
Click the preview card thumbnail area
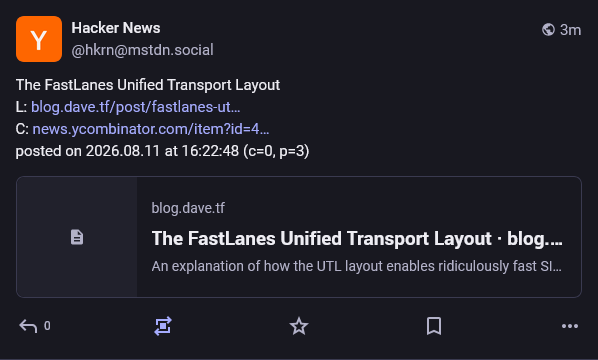77,237
